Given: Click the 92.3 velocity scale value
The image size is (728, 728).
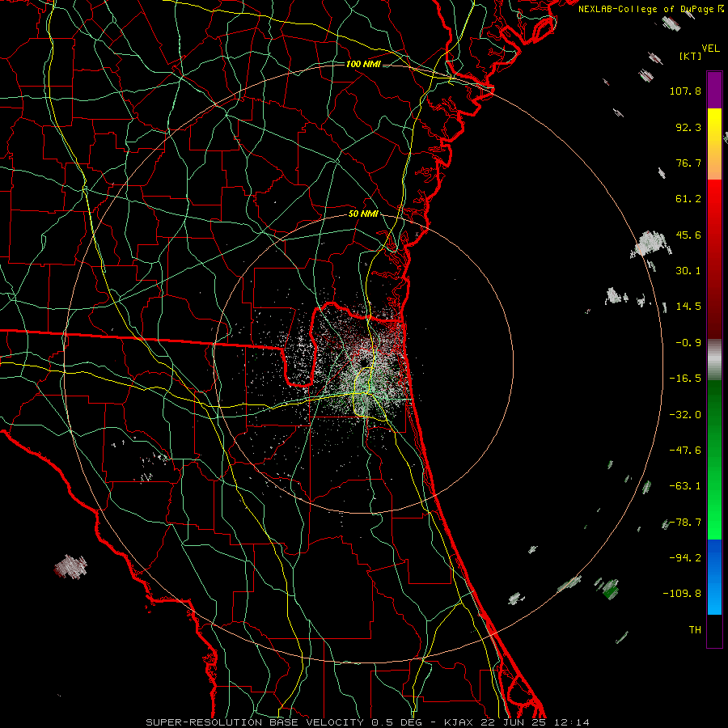Looking at the screenshot, I should coord(688,127).
